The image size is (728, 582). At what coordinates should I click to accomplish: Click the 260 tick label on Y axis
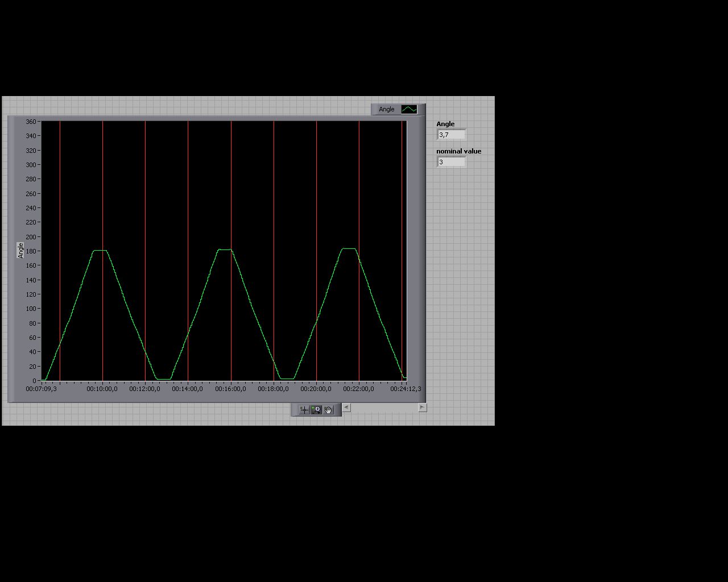31,194
